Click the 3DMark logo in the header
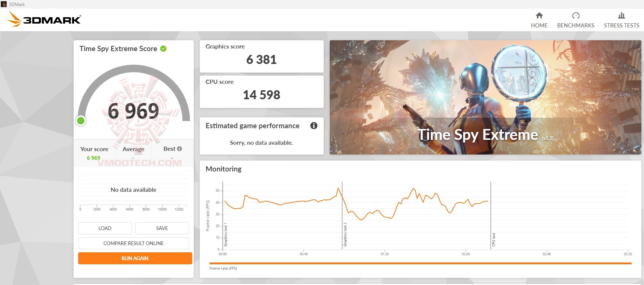 click(x=44, y=19)
